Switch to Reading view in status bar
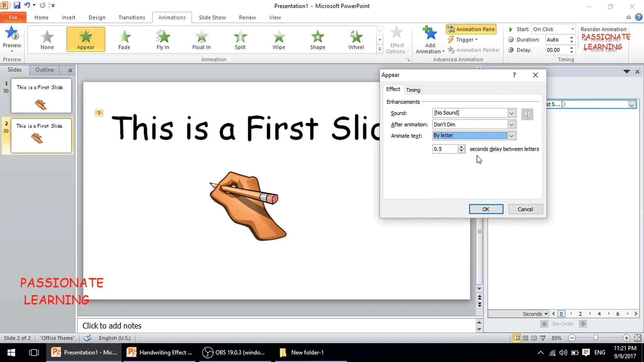644x362 pixels. (x=534, y=338)
